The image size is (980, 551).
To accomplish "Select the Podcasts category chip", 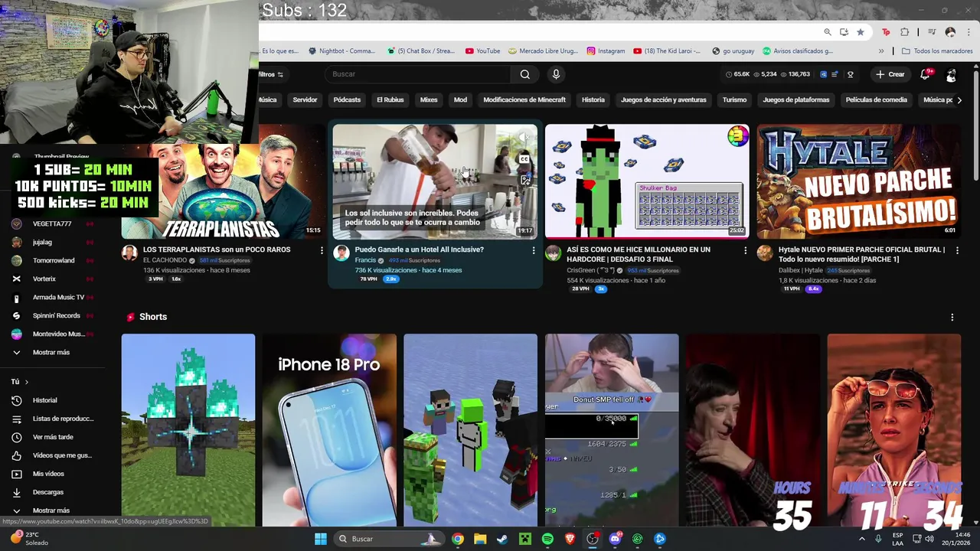I will 347,99.
